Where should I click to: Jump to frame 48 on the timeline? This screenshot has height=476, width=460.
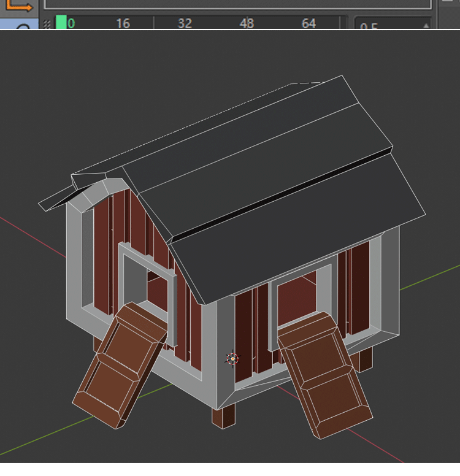click(247, 24)
